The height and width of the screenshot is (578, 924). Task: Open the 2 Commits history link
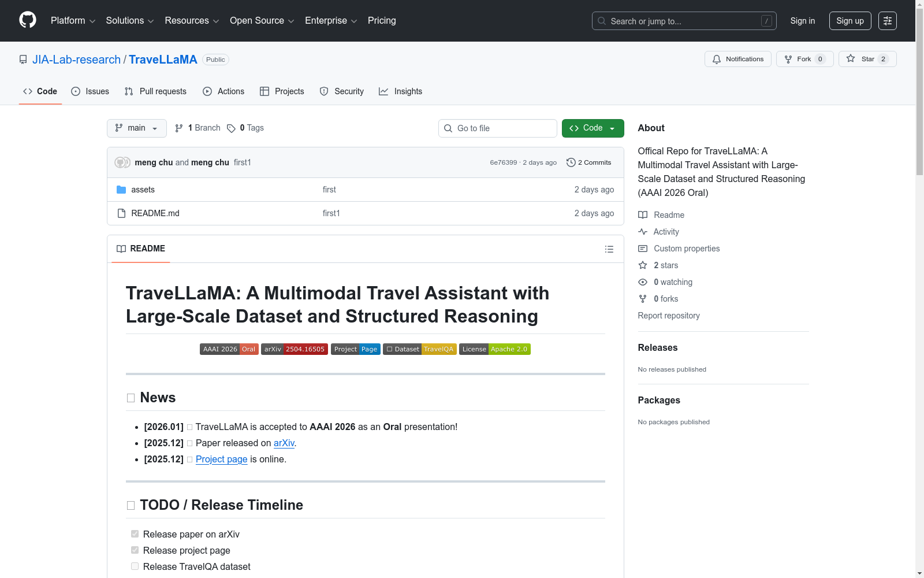pyautogui.click(x=589, y=162)
